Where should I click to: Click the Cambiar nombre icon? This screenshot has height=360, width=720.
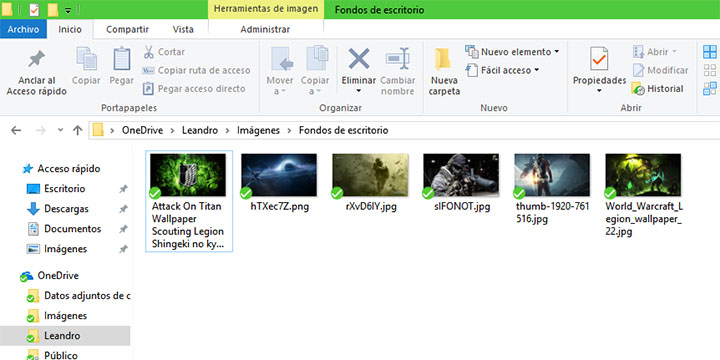(x=398, y=59)
